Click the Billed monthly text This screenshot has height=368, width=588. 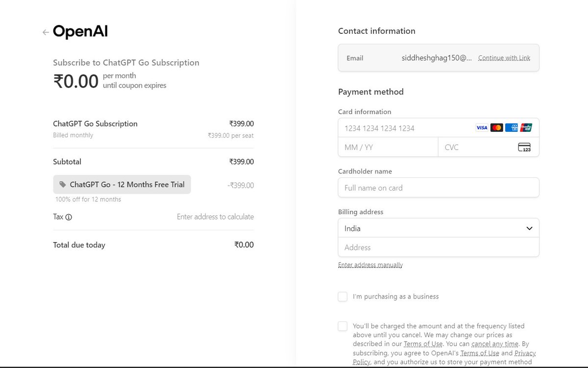tap(73, 135)
